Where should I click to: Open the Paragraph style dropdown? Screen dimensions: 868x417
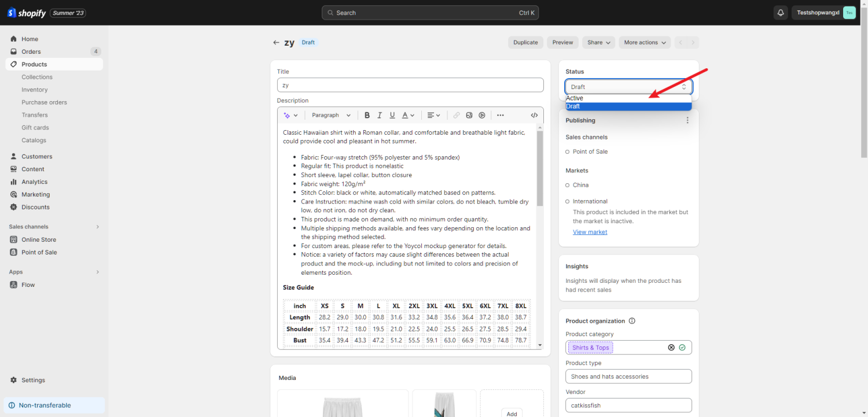(x=331, y=115)
